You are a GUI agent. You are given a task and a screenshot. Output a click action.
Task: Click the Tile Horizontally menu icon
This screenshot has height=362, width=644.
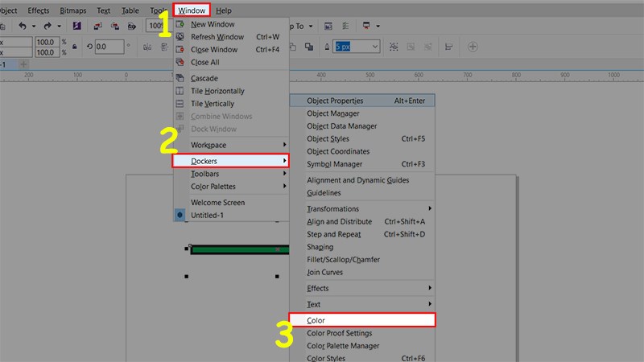point(180,91)
